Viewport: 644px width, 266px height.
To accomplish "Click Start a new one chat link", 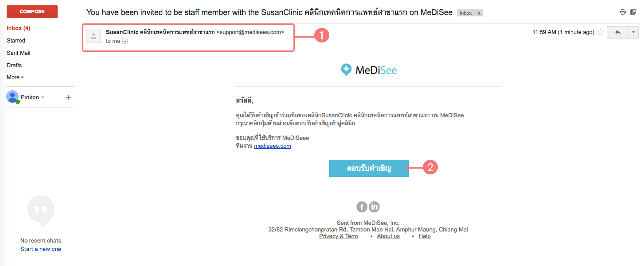I will point(41,249).
